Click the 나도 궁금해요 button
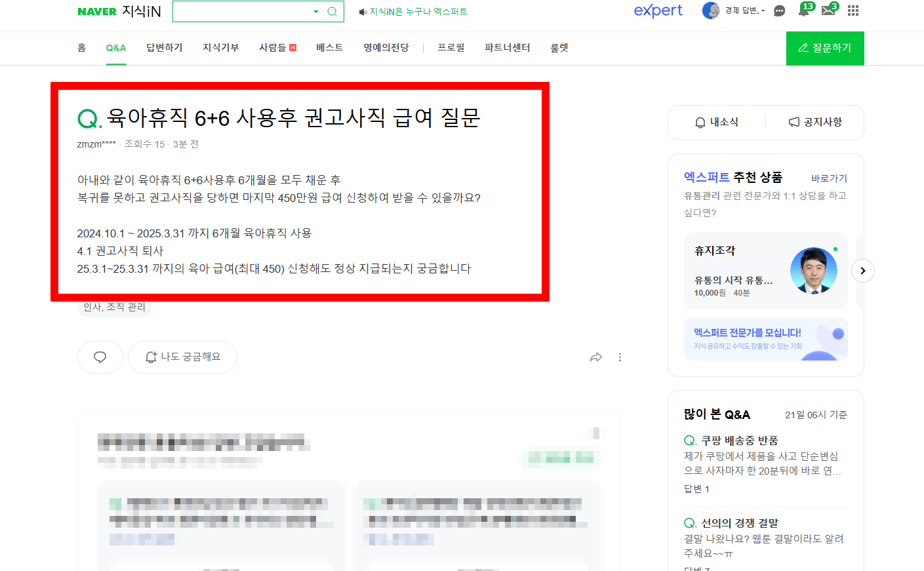Screen dimensions: 924x571 182,357
